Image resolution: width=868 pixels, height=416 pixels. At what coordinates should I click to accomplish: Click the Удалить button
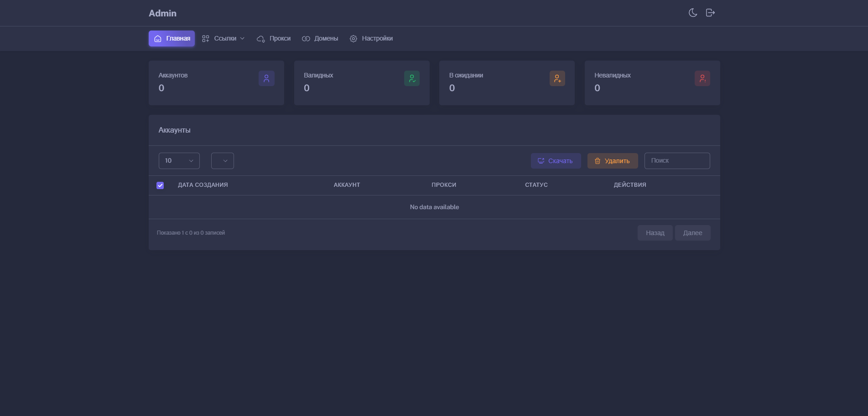click(613, 161)
